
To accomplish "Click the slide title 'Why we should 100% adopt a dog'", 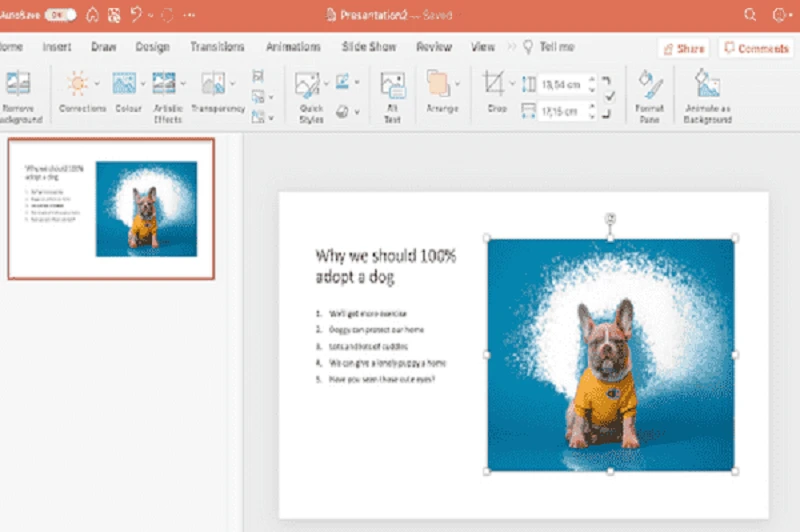I will click(x=386, y=266).
